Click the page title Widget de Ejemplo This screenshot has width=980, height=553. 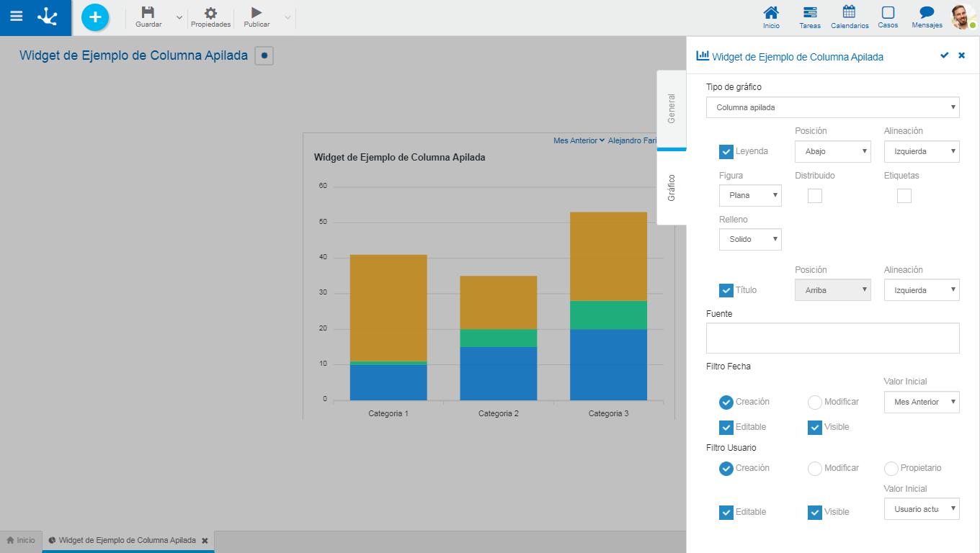(x=133, y=55)
